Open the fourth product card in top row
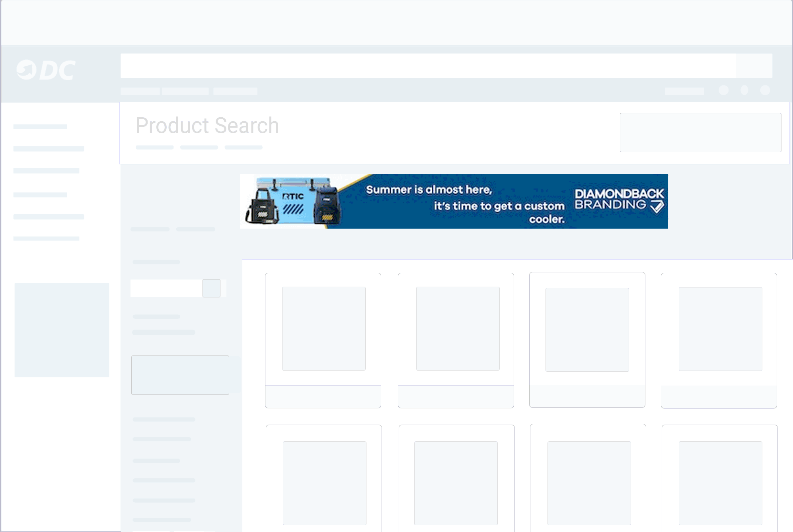The image size is (793, 532). pyautogui.click(x=719, y=340)
